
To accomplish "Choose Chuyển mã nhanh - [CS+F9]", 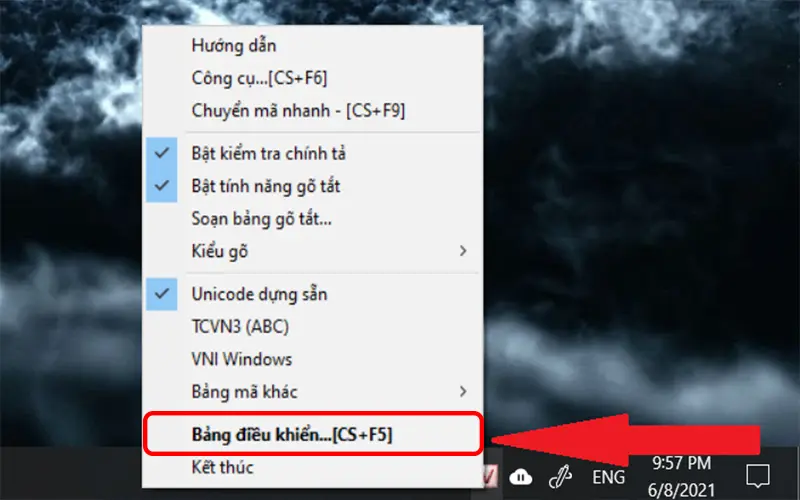I will (297, 109).
